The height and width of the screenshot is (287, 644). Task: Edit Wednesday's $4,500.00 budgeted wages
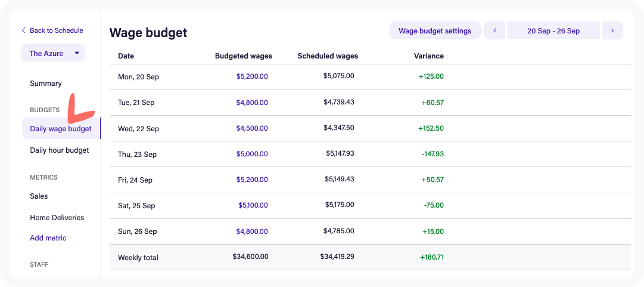pos(252,128)
